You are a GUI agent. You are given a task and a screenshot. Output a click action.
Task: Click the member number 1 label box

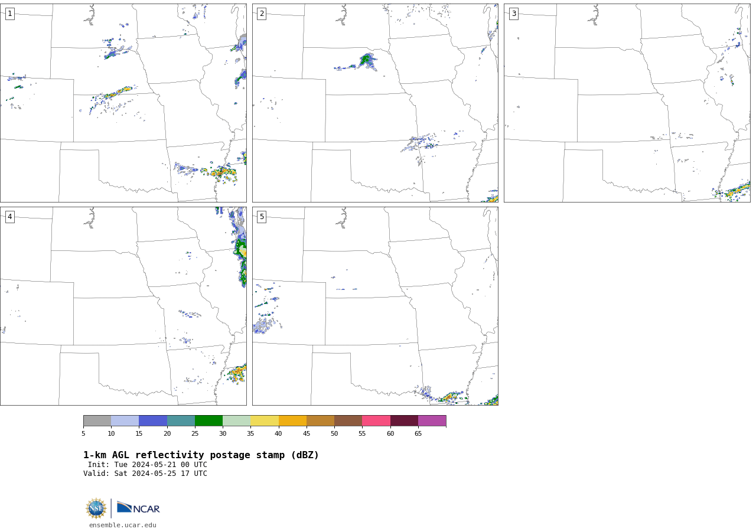point(9,14)
